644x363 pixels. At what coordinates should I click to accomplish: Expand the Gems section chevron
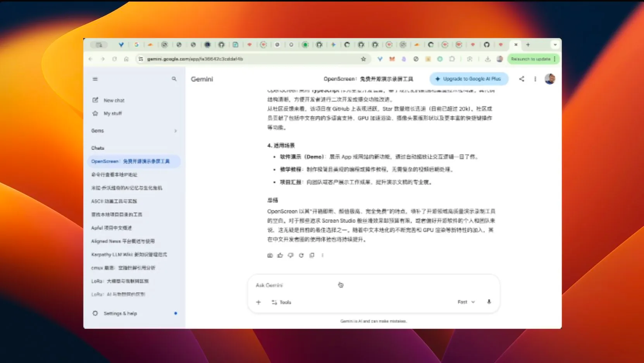point(176,131)
